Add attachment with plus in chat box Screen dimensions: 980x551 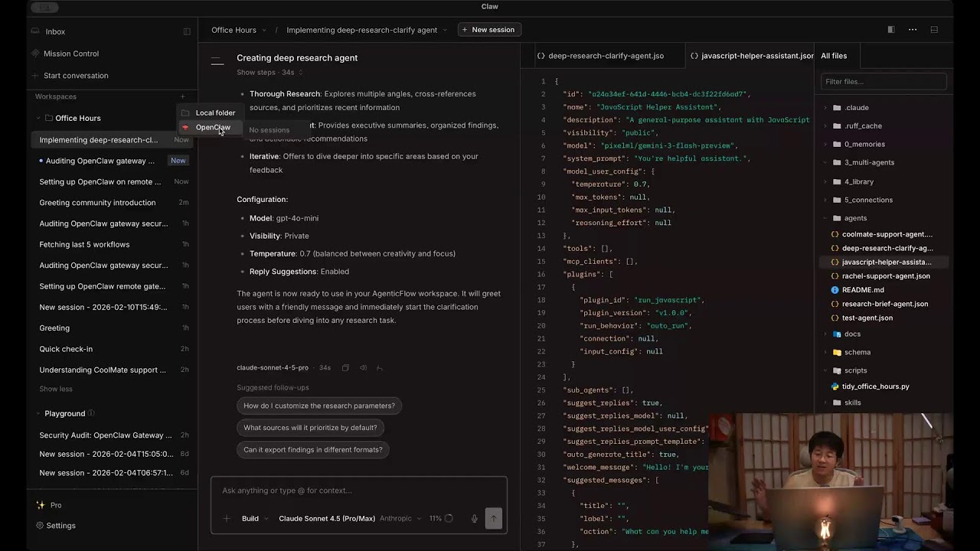227,518
